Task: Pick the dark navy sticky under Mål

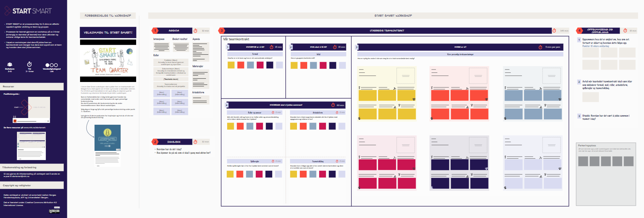Action: pyautogui.click(x=333, y=65)
